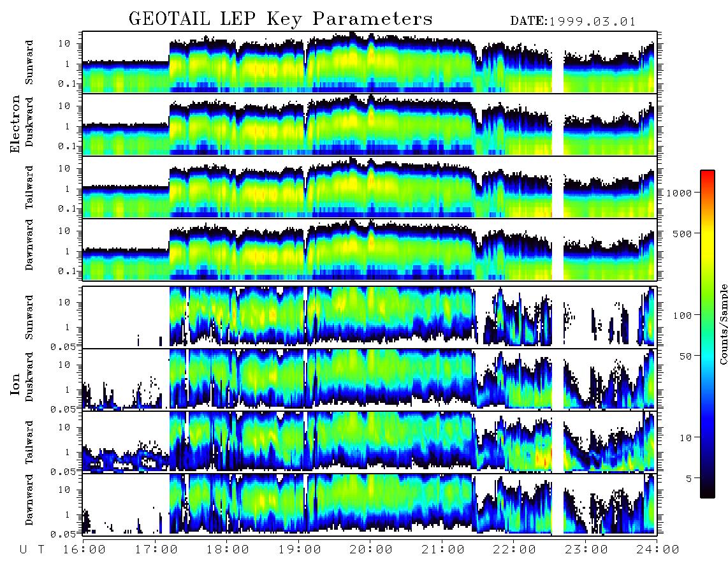Click the "U T" time axis label

(x=33, y=550)
